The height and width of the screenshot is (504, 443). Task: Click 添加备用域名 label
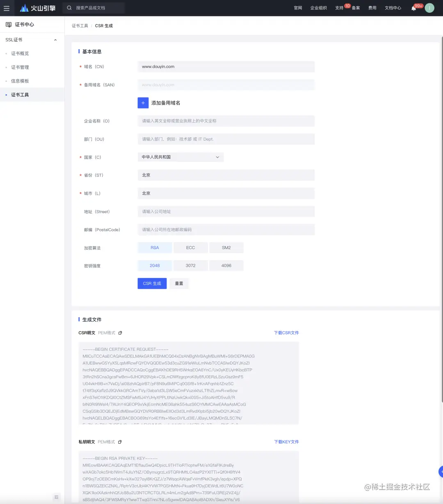click(x=166, y=103)
